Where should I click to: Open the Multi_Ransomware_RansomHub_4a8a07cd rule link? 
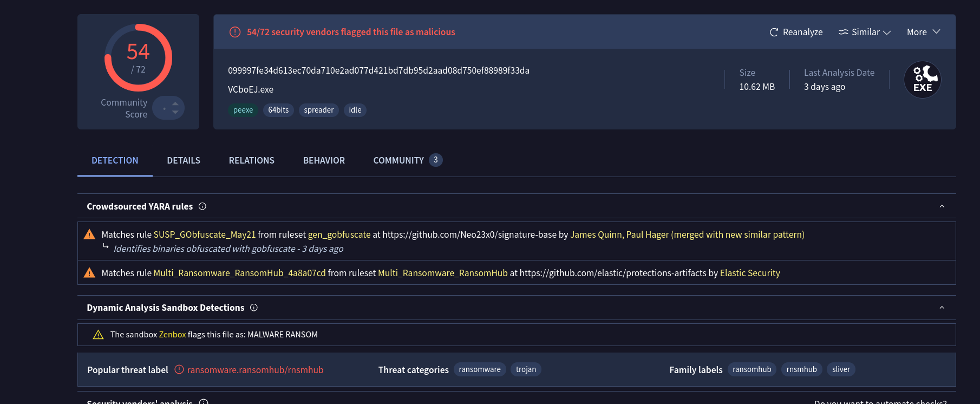[x=239, y=273]
